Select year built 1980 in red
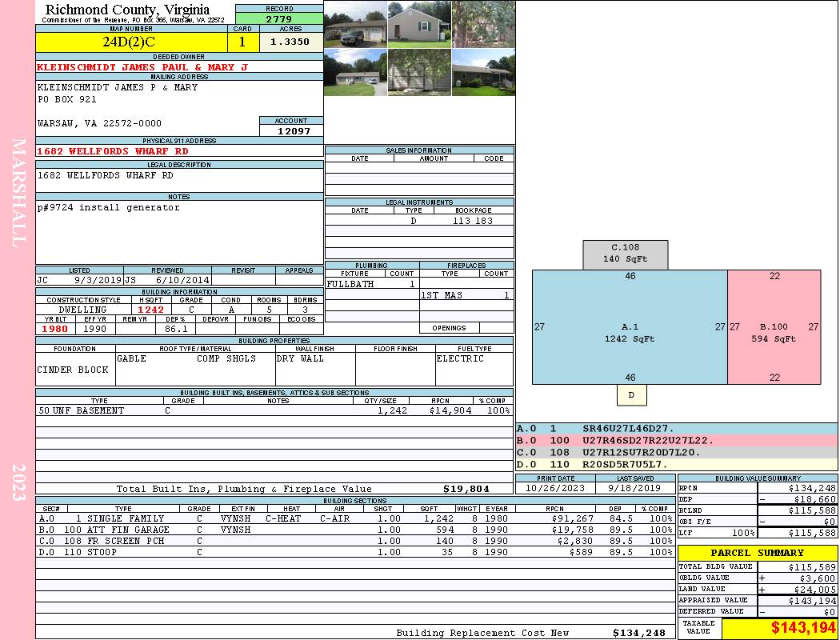Image resolution: width=840 pixels, height=640 pixels. pyautogui.click(x=55, y=329)
